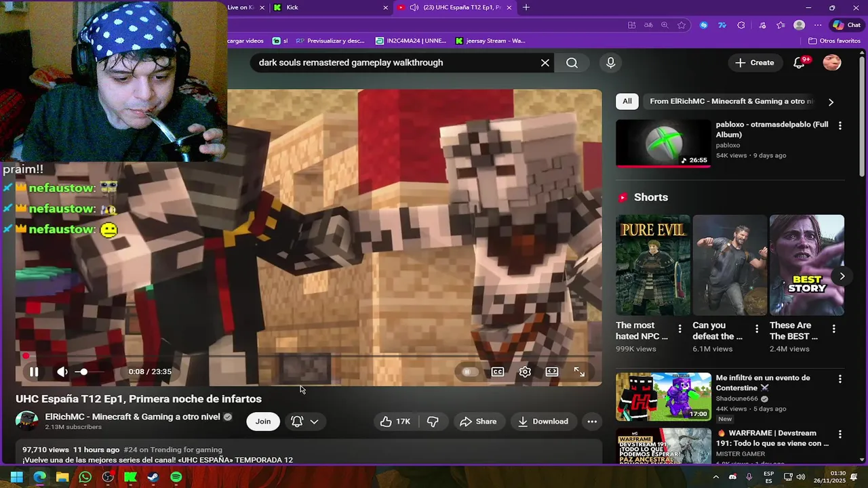Open menu for These Are The BEST short
This screenshot has height=488, width=868.
(834, 329)
